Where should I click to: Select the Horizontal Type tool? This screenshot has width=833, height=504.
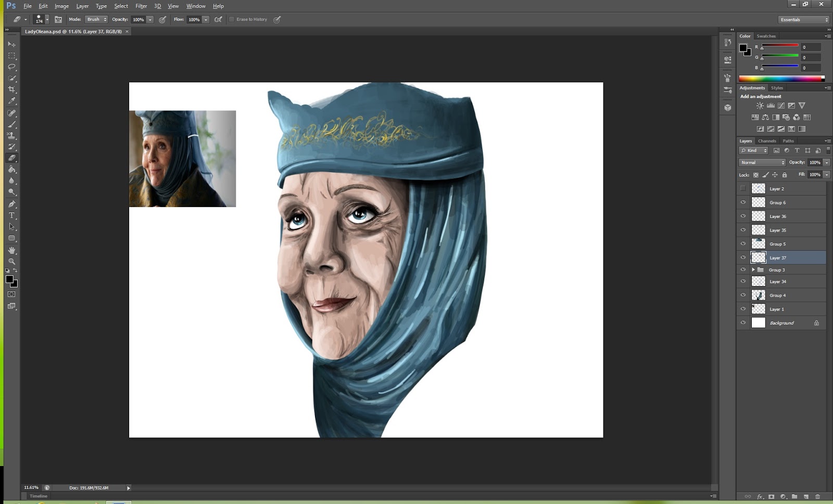tap(12, 215)
